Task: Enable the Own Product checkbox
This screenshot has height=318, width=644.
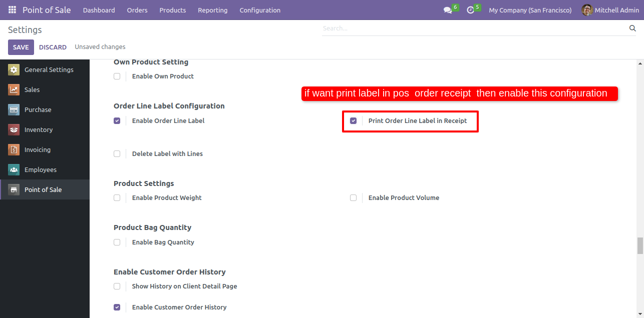Action: tap(117, 76)
